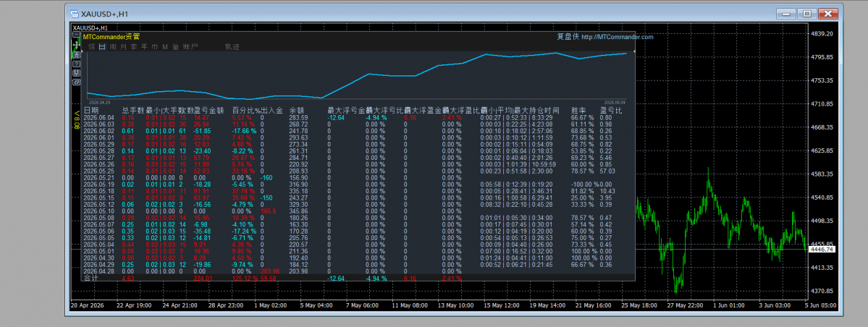The width and height of the screenshot is (868, 327).
Task: Select the 2026.04.30 date row
Action: coord(98,258)
